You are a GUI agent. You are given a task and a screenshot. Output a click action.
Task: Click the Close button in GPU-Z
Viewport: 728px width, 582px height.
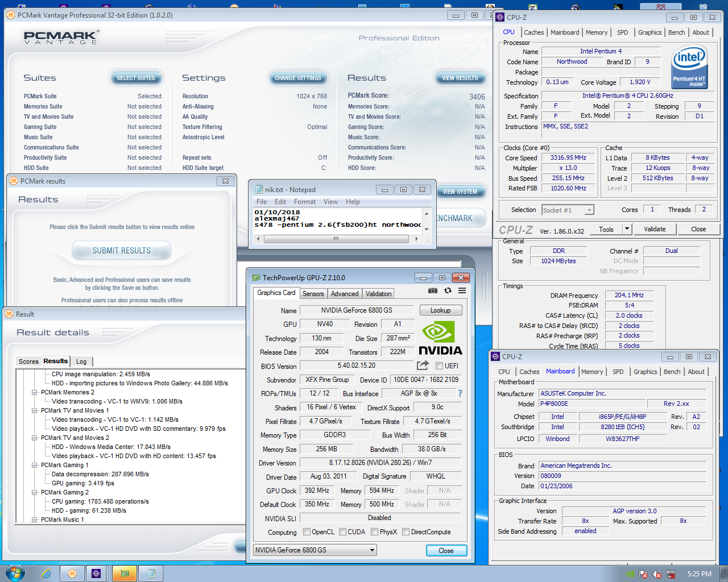(x=446, y=550)
